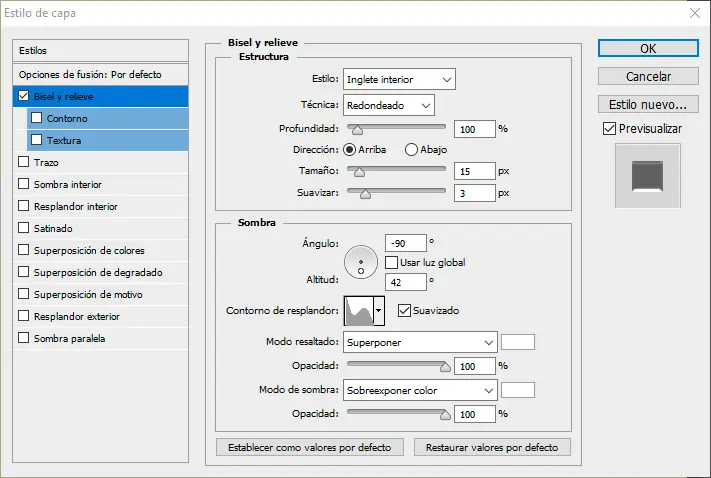Screen dimensions: 711x478
Task: Click the style preview thumbnail
Action: (x=648, y=176)
